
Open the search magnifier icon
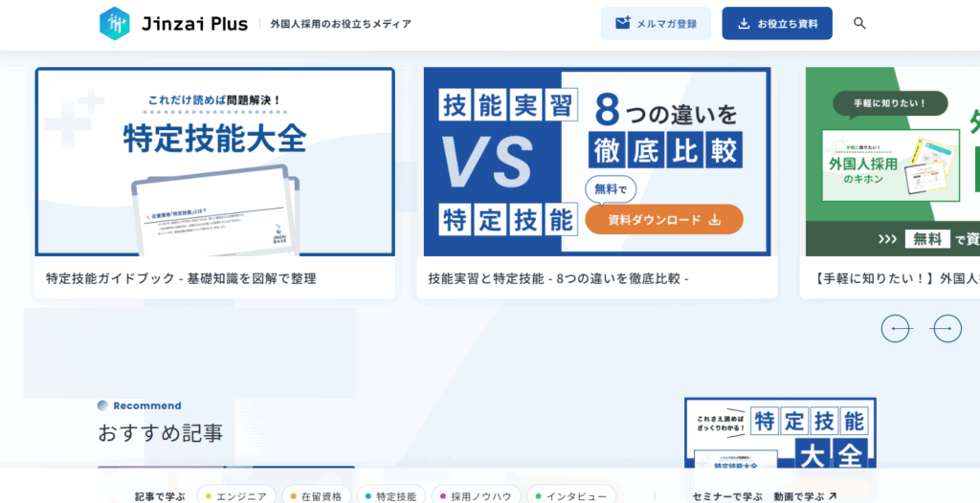(x=859, y=24)
